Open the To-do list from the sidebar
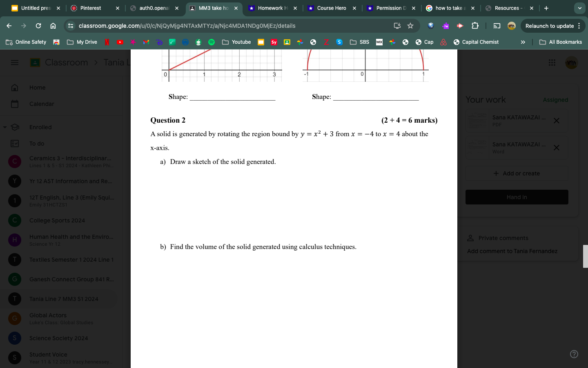 click(14, 143)
